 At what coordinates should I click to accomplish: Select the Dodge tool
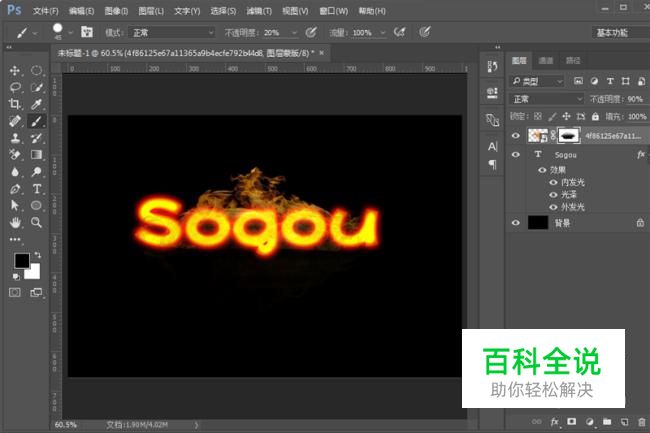pos(36,172)
